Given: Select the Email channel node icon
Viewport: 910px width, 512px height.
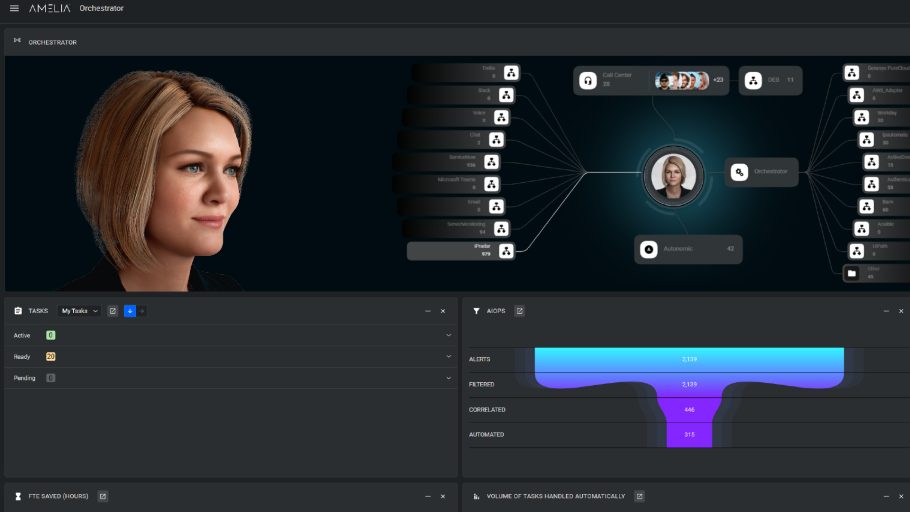Looking at the screenshot, I should [x=496, y=206].
